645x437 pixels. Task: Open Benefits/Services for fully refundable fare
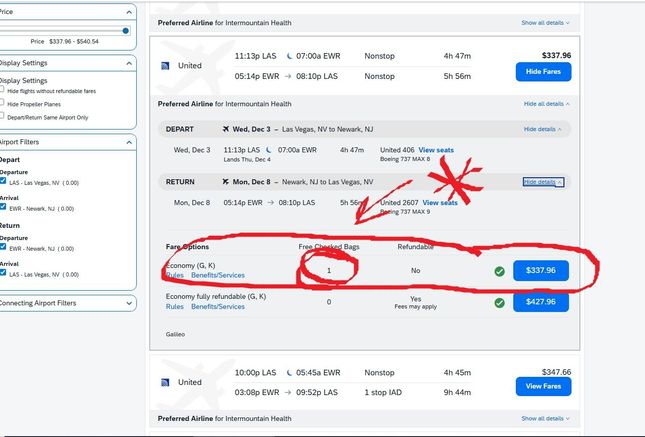pyautogui.click(x=218, y=307)
